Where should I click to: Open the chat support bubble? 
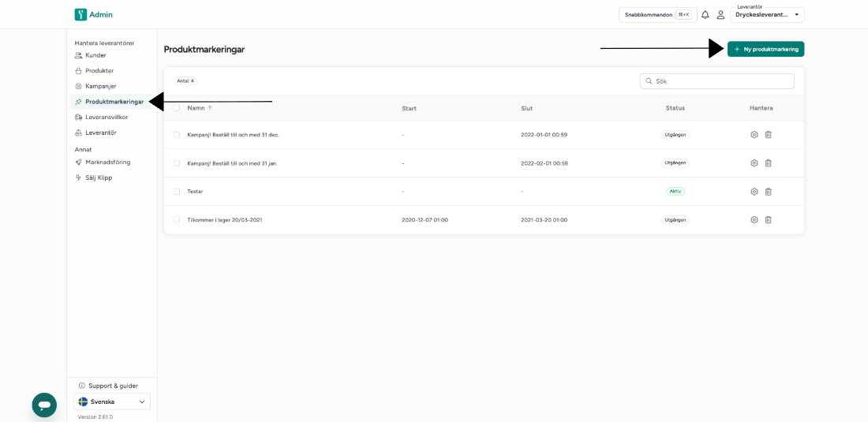click(44, 405)
